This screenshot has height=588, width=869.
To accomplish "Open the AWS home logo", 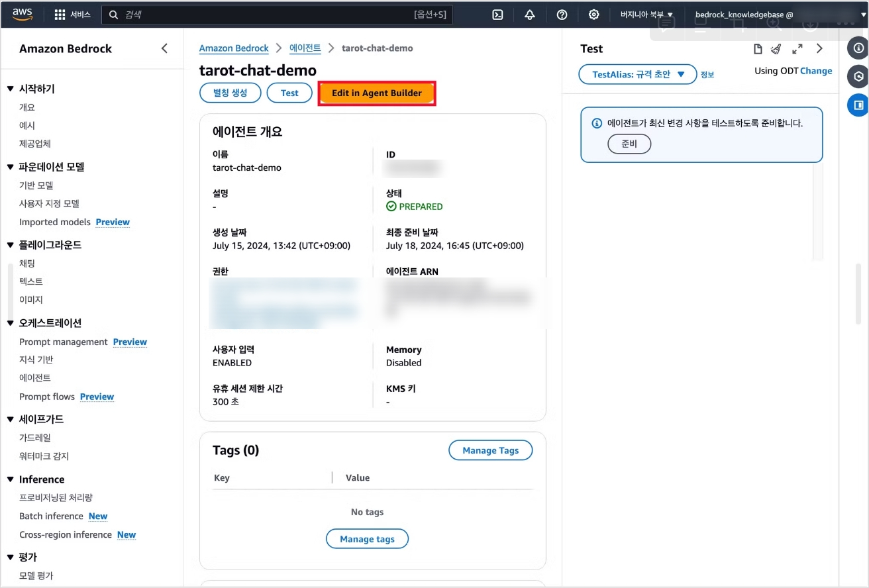I will click(x=22, y=14).
